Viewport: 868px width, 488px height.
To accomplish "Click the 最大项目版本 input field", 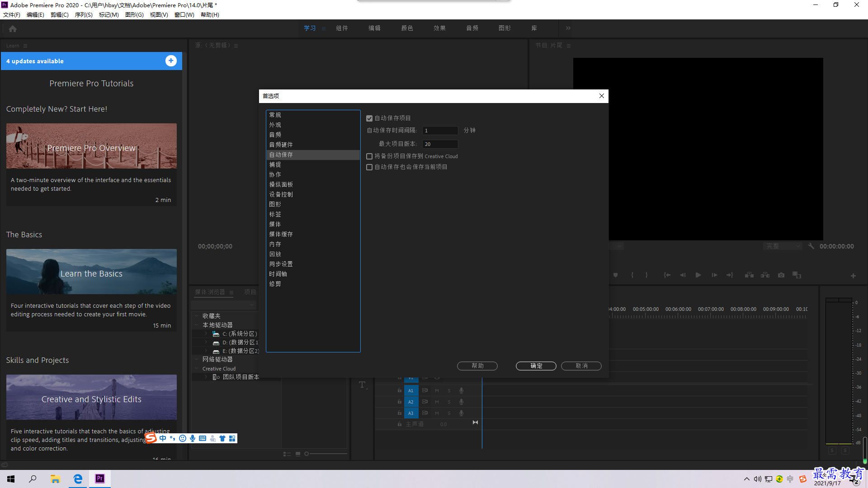I will (440, 144).
